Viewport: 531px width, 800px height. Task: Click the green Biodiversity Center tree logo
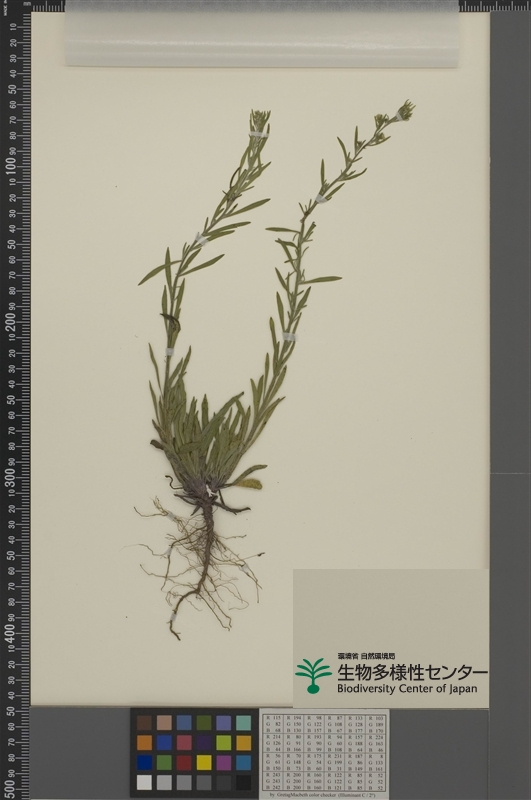313,676
